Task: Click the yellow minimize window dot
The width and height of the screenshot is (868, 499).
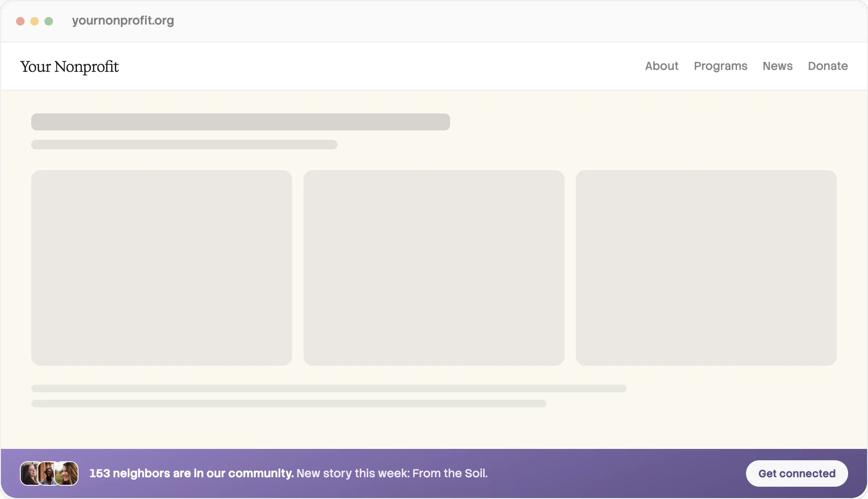Action: pos(35,21)
